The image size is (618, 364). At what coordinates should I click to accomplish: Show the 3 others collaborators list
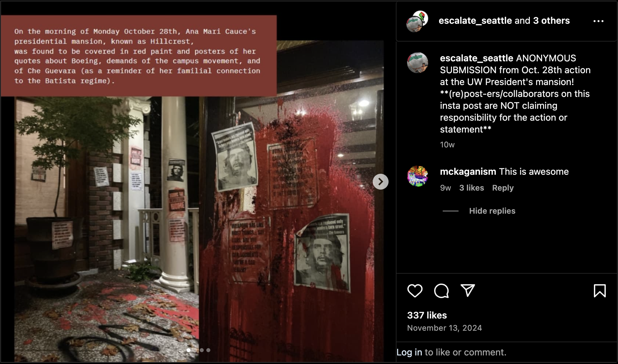coord(551,20)
